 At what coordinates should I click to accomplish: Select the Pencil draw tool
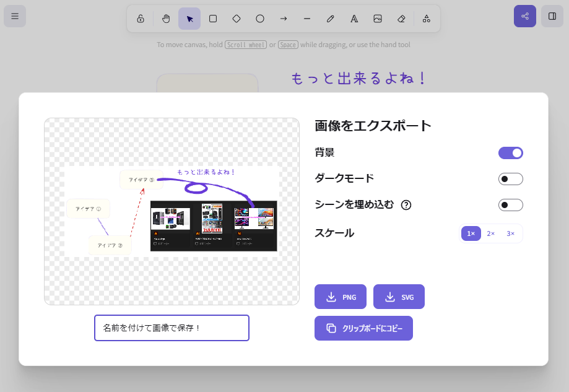click(331, 19)
